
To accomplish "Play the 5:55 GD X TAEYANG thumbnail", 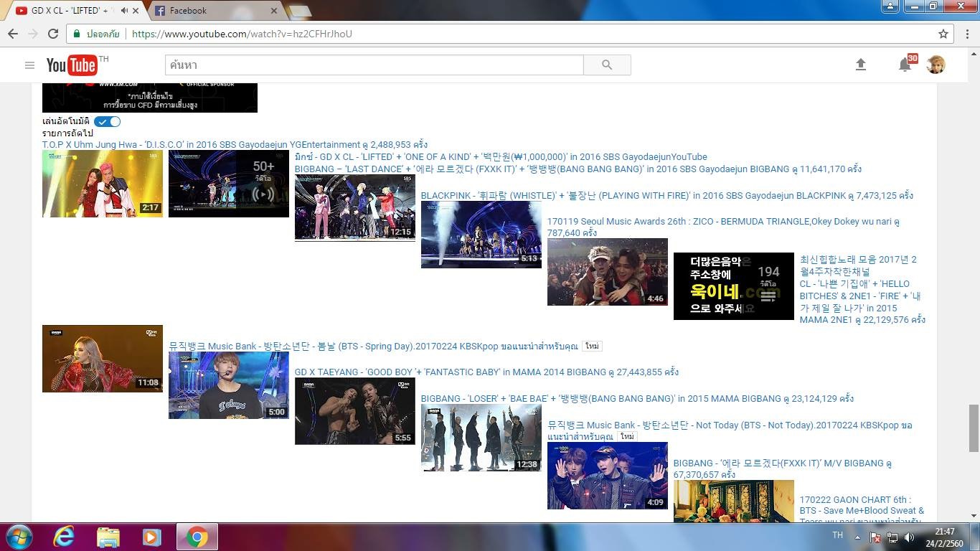I will pyautogui.click(x=355, y=411).
